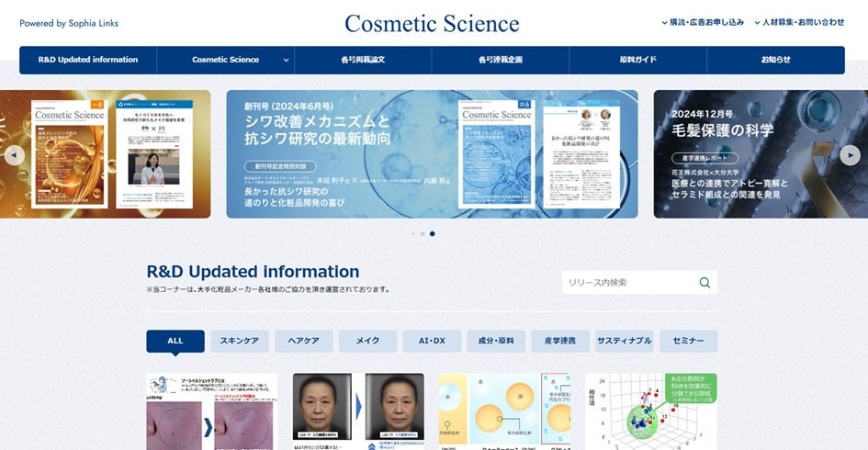This screenshot has width=868, height=450.
Task: Click 創刊号記念特別対談 pill label
Action: 280,166
